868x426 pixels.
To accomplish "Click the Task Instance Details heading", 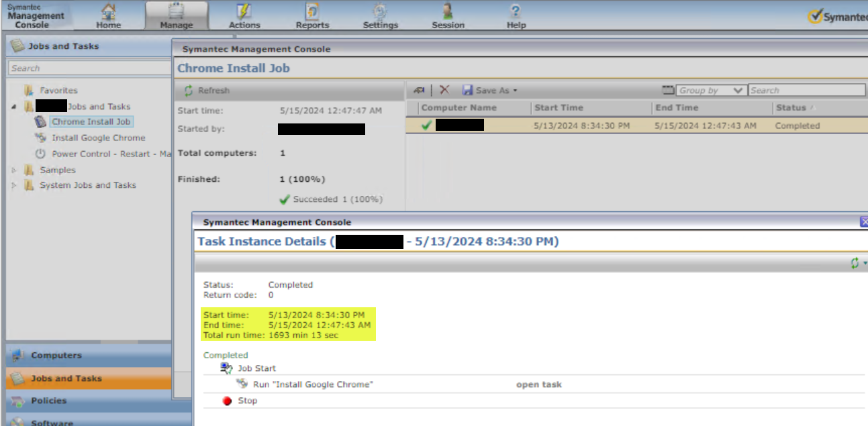I will click(378, 242).
